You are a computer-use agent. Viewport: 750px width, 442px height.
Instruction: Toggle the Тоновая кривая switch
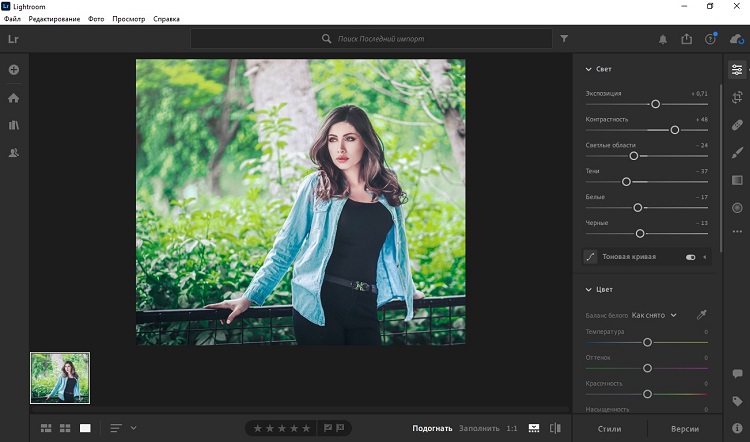tap(690, 257)
